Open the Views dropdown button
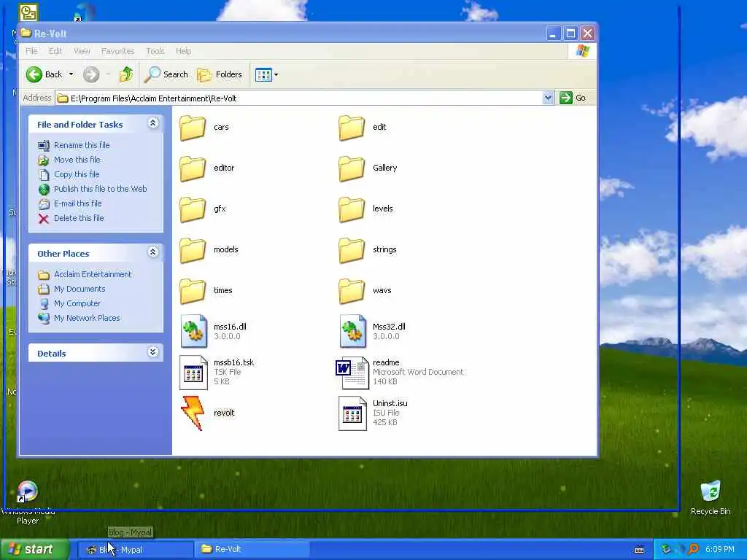 point(266,75)
